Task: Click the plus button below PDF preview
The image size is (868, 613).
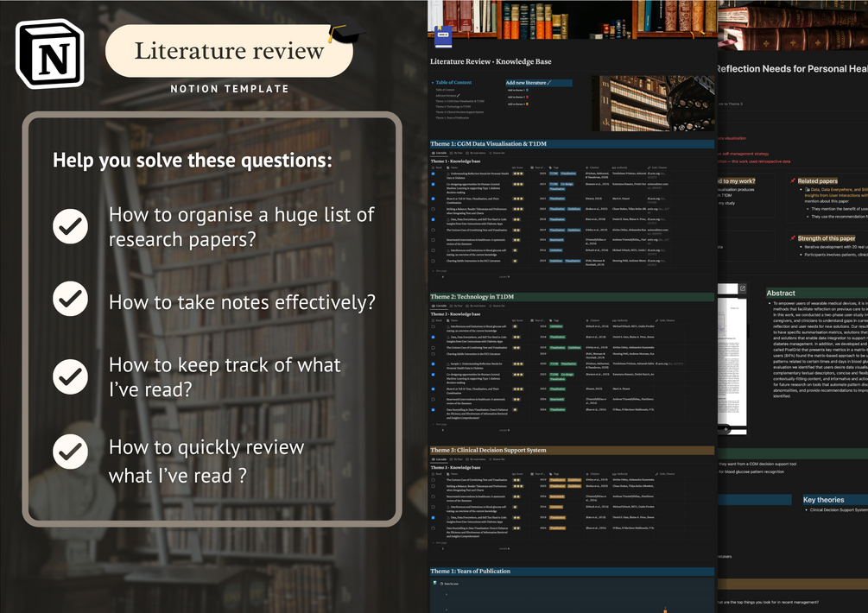Action: coord(725,429)
